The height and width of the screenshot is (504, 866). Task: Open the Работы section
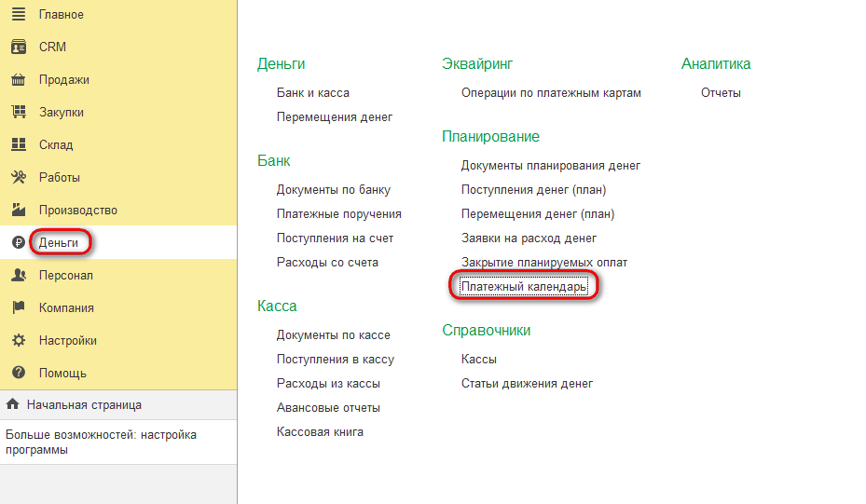click(59, 177)
